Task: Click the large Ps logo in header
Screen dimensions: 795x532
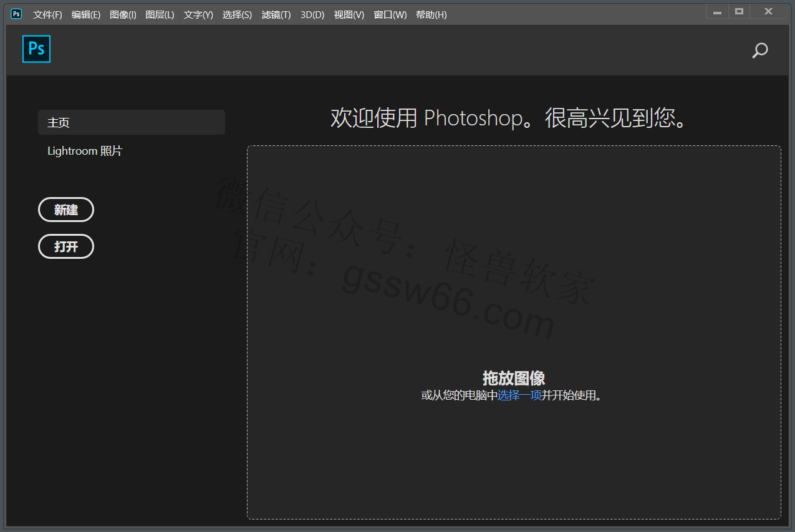Action: click(36, 49)
